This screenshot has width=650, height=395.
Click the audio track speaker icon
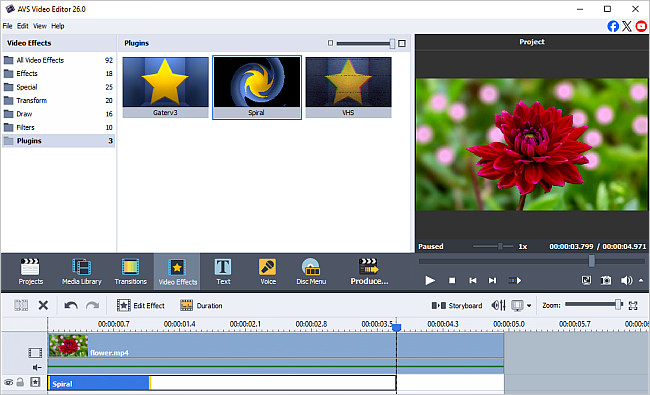pos(37,367)
